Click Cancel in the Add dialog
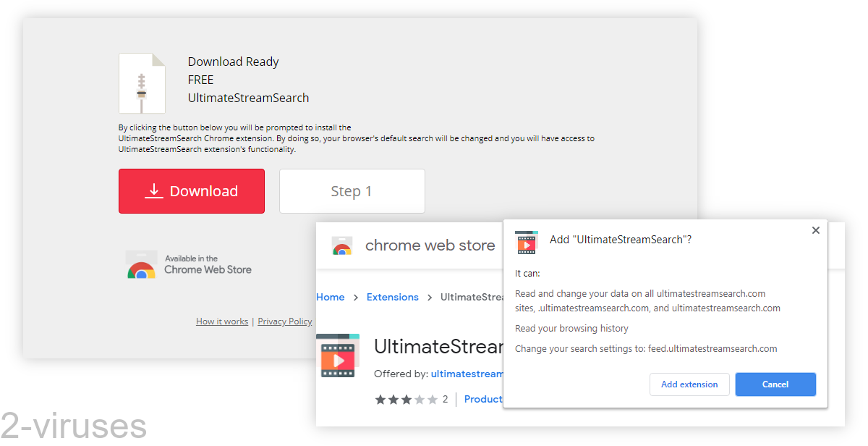 click(x=775, y=384)
